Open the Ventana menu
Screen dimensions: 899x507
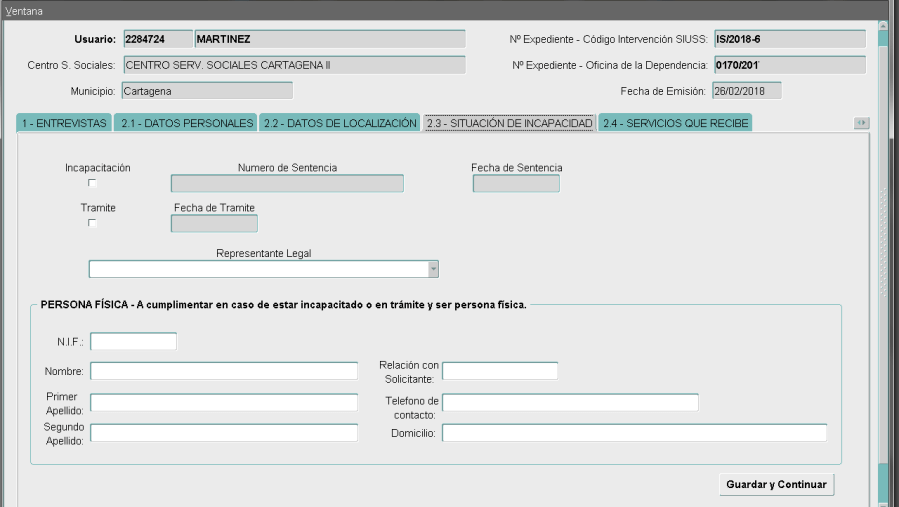pyautogui.click(x=20, y=8)
